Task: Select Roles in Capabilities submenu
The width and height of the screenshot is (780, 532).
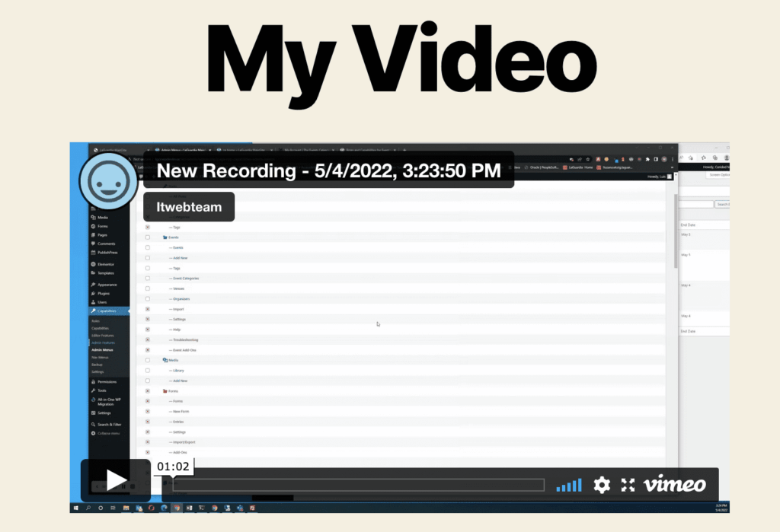Action: pos(95,321)
